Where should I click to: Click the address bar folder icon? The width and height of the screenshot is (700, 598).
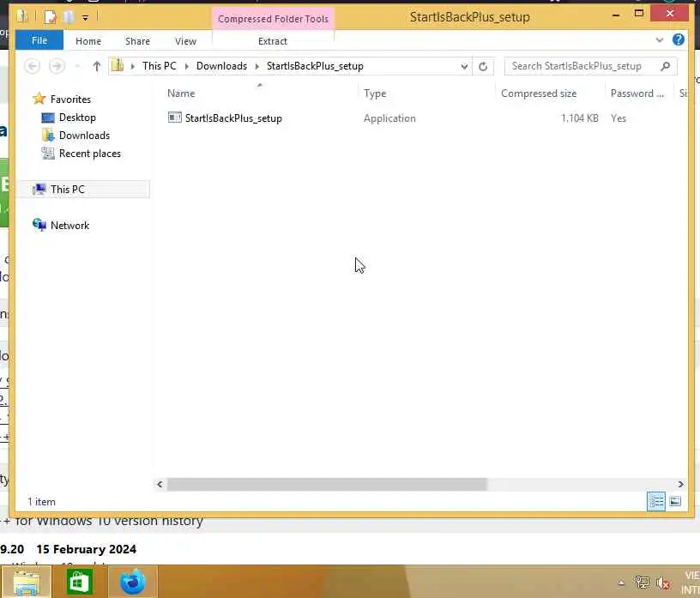(118, 66)
